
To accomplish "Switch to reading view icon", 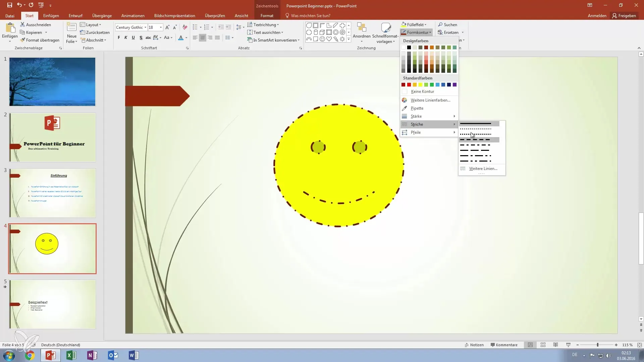I will (x=555, y=345).
